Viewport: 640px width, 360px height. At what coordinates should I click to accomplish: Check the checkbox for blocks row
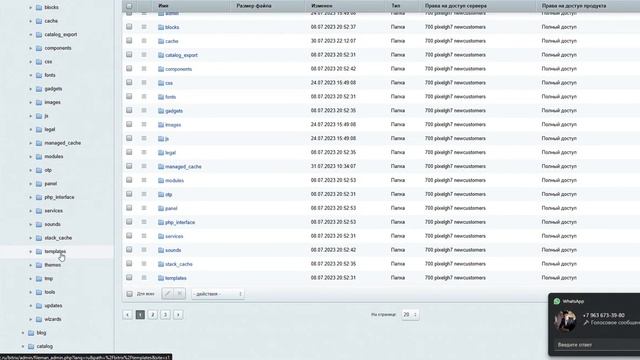pyautogui.click(x=129, y=27)
